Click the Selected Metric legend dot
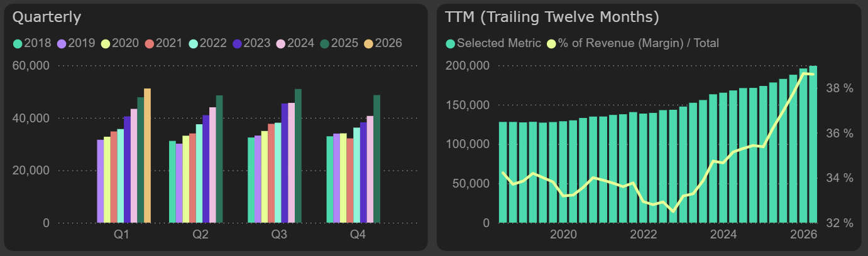The height and width of the screenshot is (256, 868). pyautogui.click(x=451, y=44)
